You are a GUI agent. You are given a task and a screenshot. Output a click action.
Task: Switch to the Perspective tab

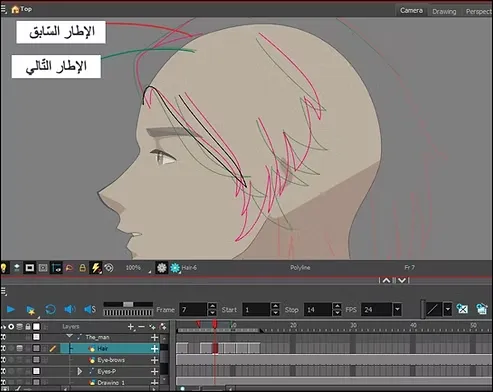(x=478, y=11)
